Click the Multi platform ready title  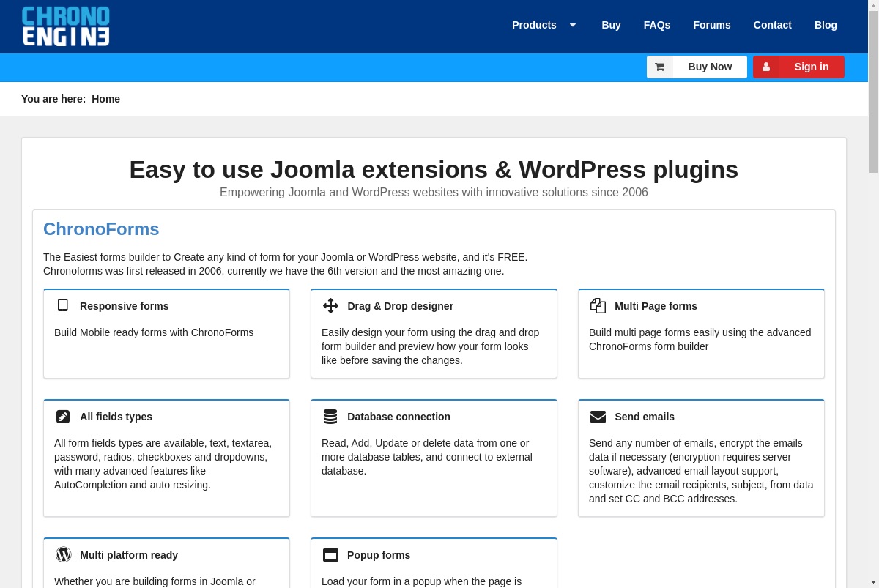(x=129, y=555)
